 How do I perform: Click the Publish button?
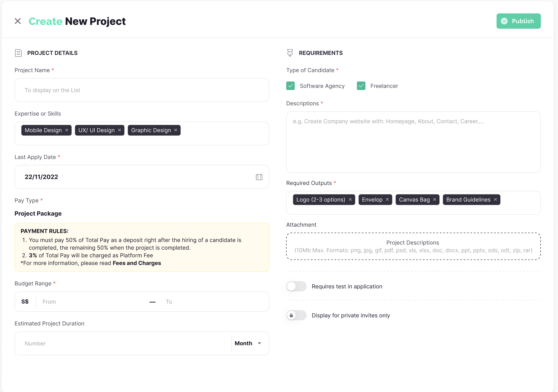pos(518,21)
